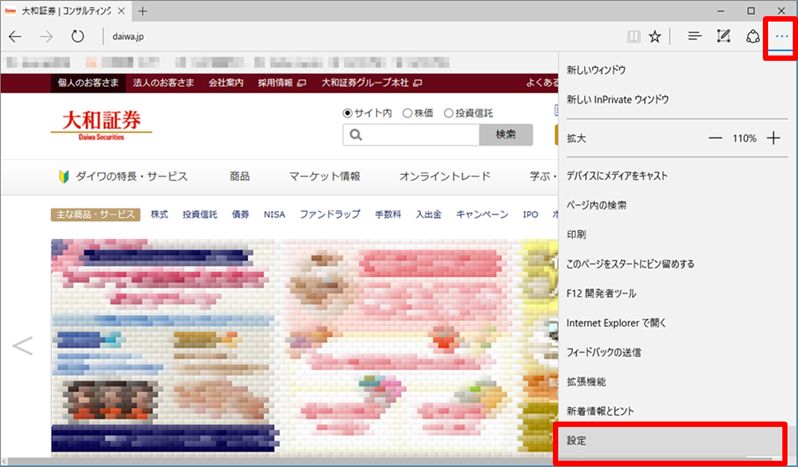The image size is (798, 467).
Task: Open the キャンペーン link
Action: click(x=482, y=214)
